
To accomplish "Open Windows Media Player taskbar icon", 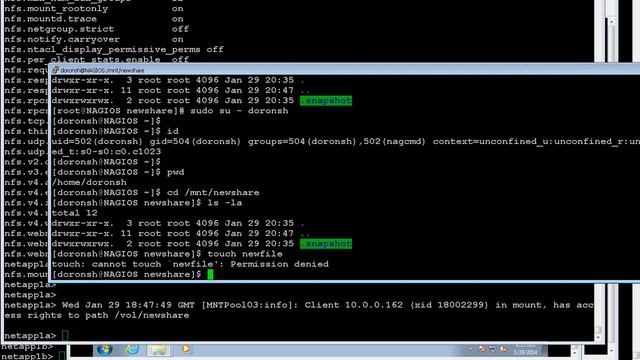I will (x=186, y=349).
